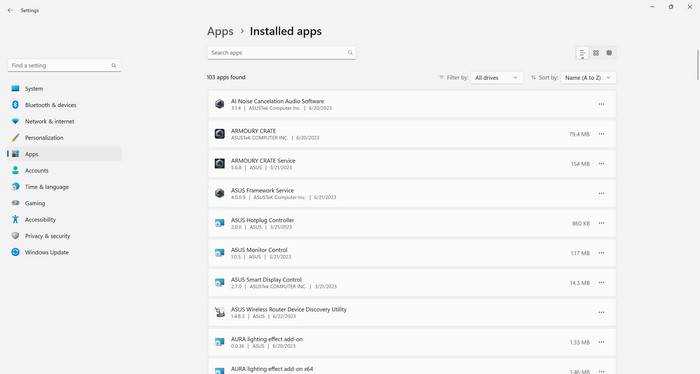Click the ARMOURY CRATE app icon

click(x=220, y=134)
